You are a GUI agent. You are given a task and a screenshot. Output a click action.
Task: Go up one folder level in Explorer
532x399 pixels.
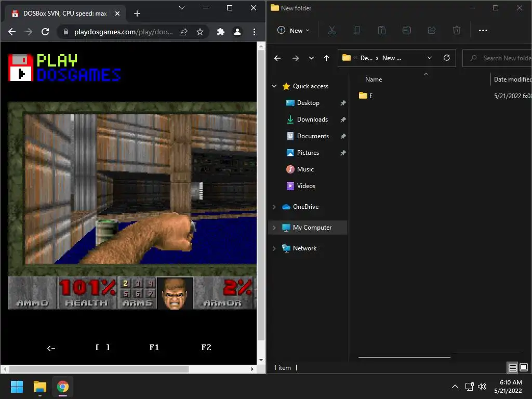pos(326,58)
